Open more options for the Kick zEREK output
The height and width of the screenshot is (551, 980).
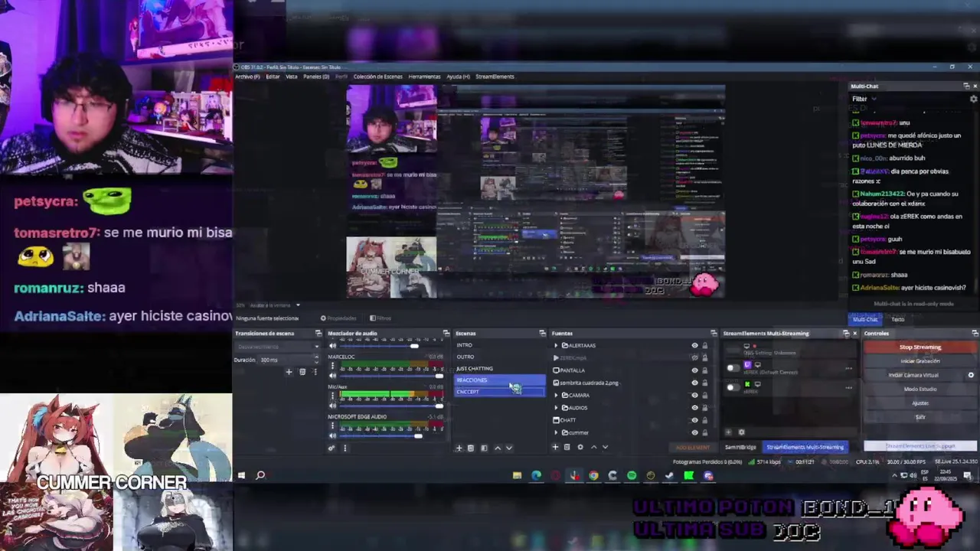[848, 388]
